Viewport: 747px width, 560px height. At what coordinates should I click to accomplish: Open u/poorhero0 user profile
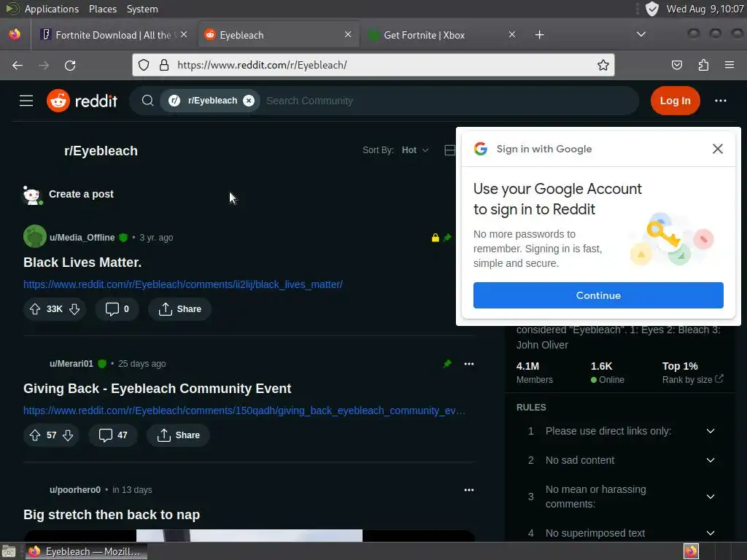[75, 489]
